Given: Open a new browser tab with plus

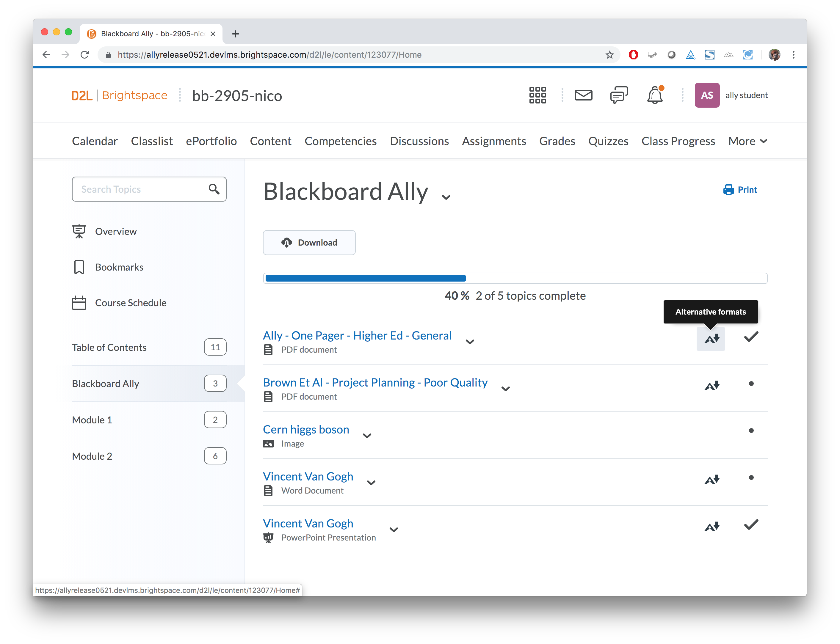Looking at the screenshot, I should pyautogui.click(x=235, y=34).
